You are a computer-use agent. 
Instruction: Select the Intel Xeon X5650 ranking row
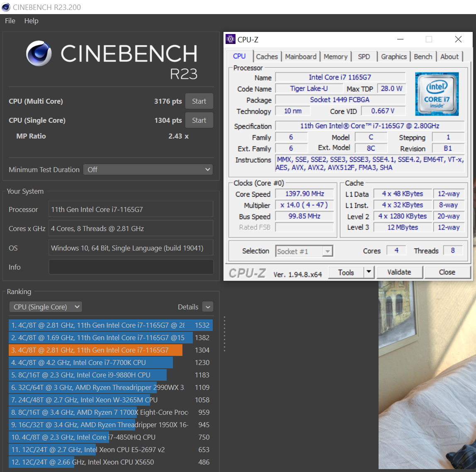tap(111, 462)
